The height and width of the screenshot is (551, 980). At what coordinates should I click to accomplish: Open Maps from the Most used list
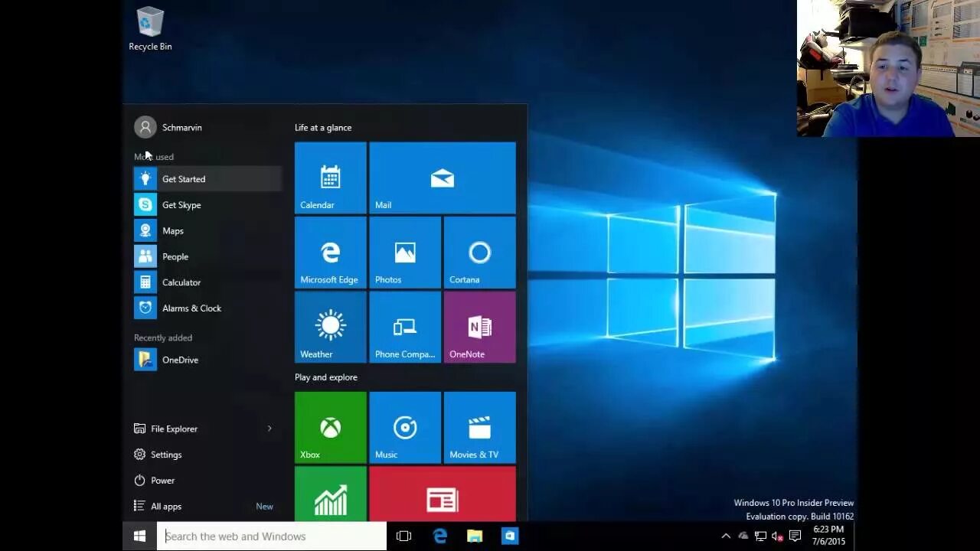pyautogui.click(x=207, y=231)
